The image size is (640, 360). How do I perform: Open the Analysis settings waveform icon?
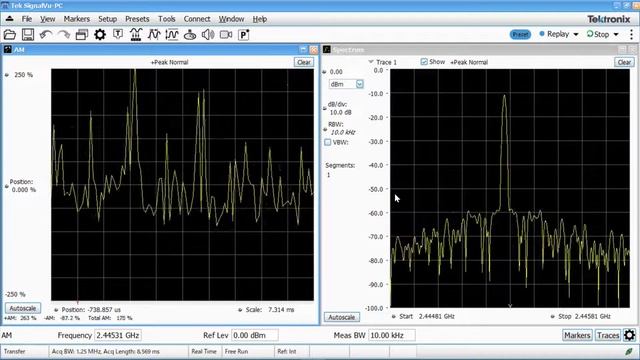tap(154, 35)
